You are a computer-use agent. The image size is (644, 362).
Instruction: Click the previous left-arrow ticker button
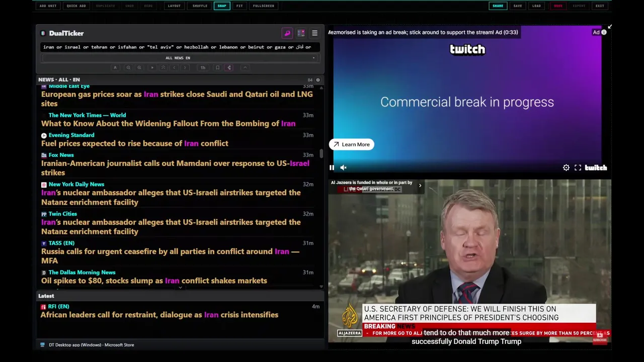click(x=174, y=67)
